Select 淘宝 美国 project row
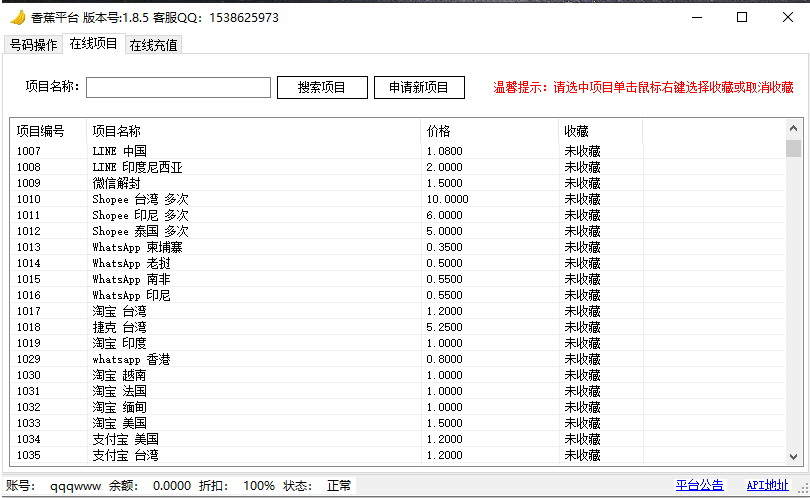Viewport: 810px width, 498px height. tap(398, 423)
